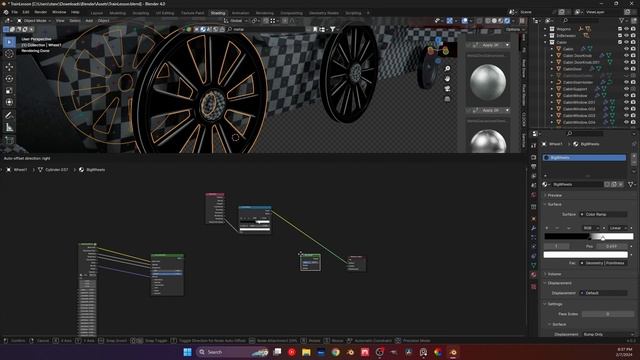Select the Annotate tool in viewport toolbar
The height and width of the screenshot is (360, 640).
coord(9,116)
